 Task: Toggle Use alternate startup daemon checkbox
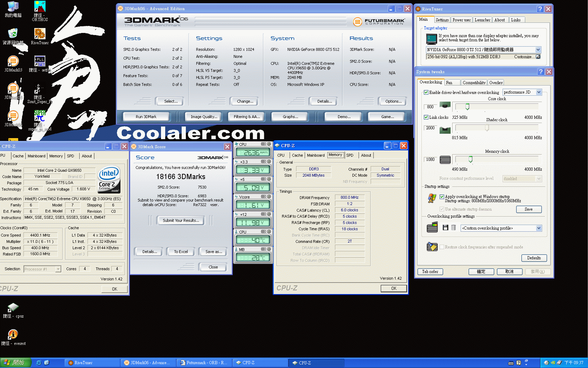tap(442, 209)
